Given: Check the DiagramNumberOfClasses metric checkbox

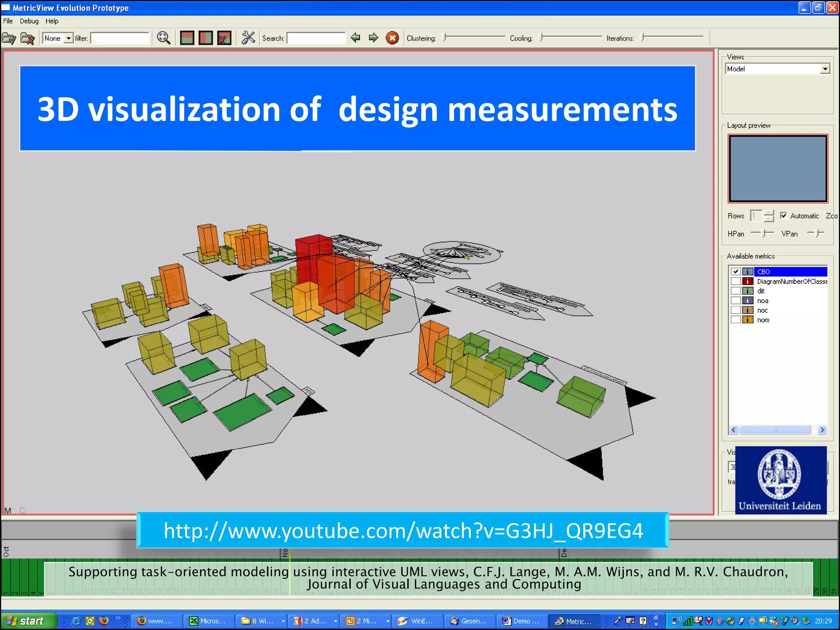Looking at the screenshot, I should 736,281.
